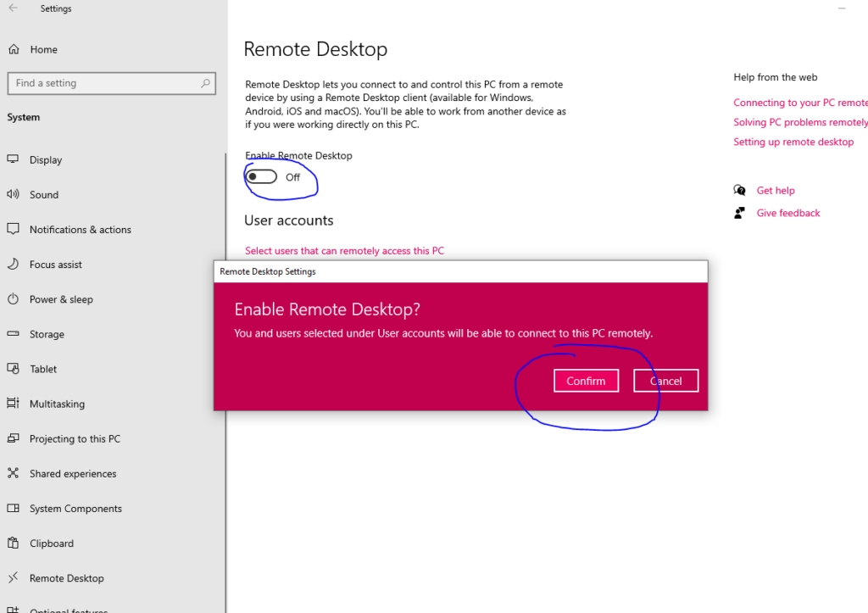This screenshot has height=613, width=868.
Task: Toggle the Enable Remote Desktop switch
Action: (x=259, y=176)
